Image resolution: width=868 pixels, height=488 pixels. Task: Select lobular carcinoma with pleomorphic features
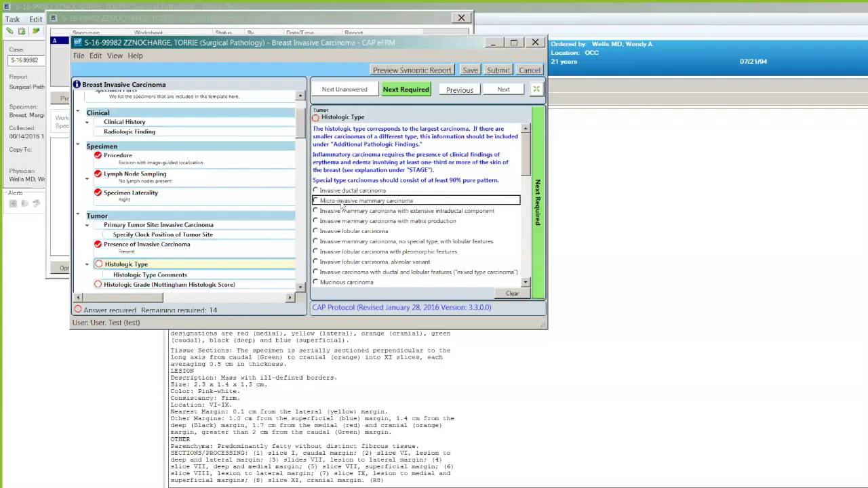pyautogui.click(x=315, y=251)
